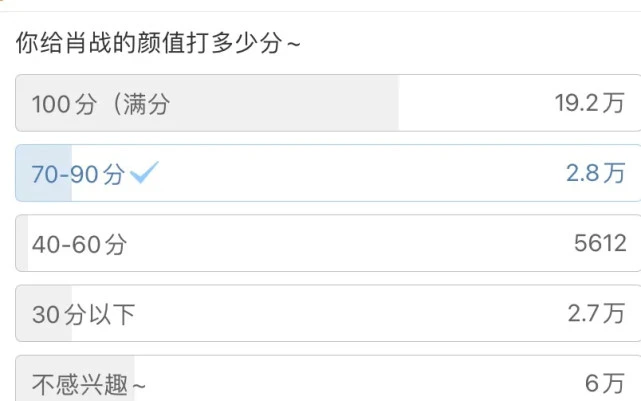Select the 100分(满分 poll option

pos(328,103)
